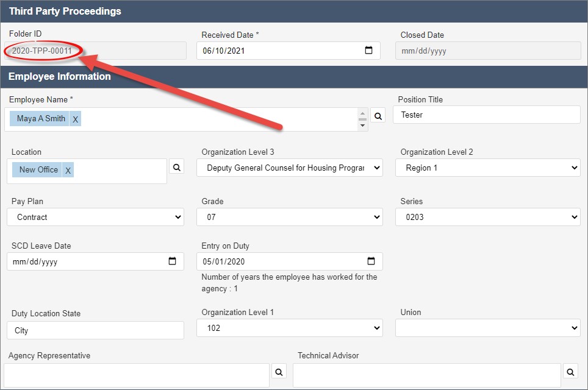Open the Pay Plan dropdown
Viewport: 588px width, 390px height.
pyautogui.click(x=95, y=217)
